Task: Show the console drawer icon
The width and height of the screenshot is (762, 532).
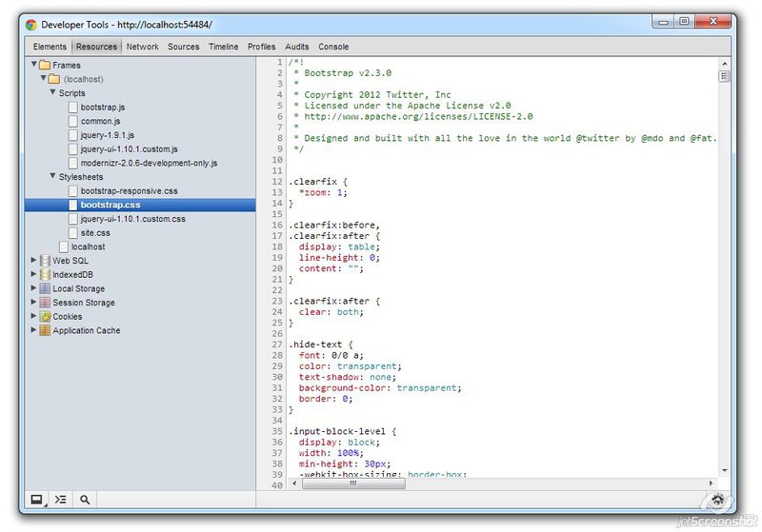Action: pos(60,499)
